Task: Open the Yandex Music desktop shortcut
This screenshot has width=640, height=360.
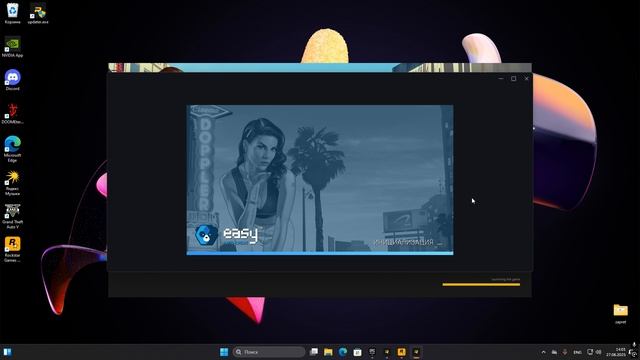Action: [x=12, y=182]
